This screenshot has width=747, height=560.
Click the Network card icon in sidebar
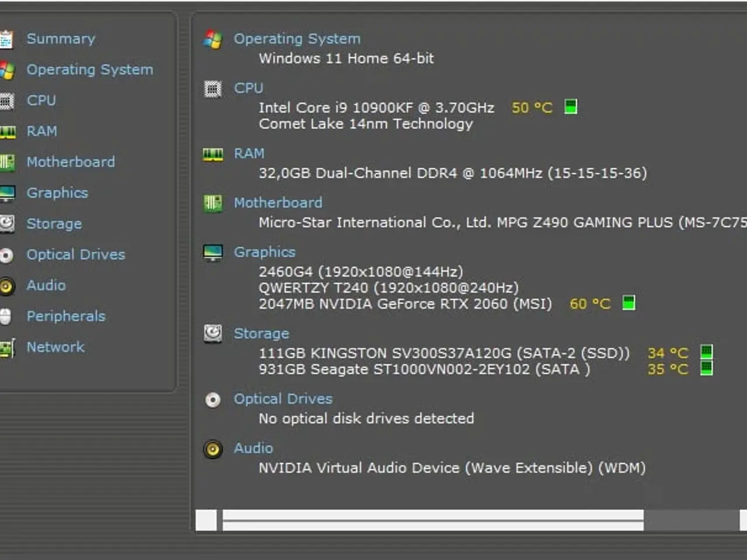tap(8, 348)
